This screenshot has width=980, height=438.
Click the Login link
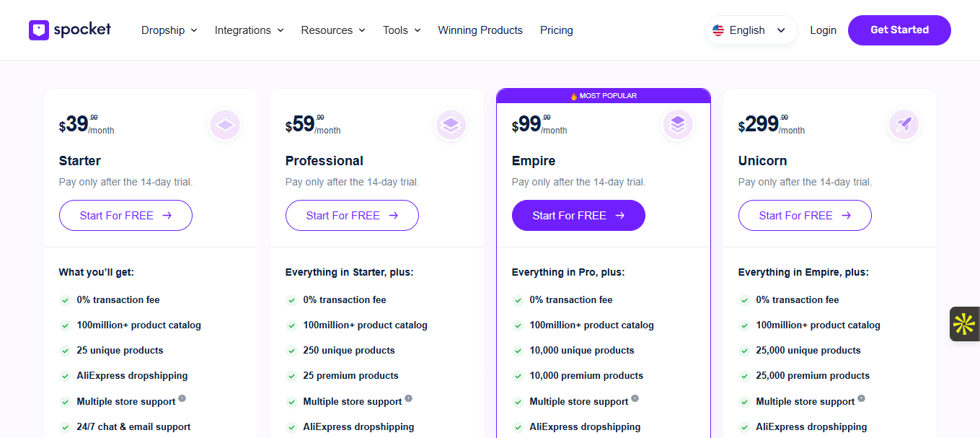click(823, 30)
